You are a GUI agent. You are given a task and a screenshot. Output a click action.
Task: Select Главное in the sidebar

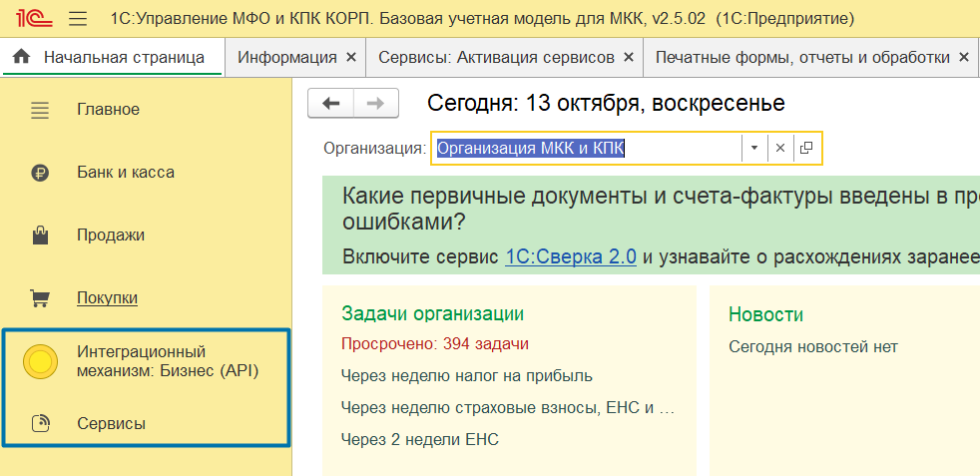(108, 110)
